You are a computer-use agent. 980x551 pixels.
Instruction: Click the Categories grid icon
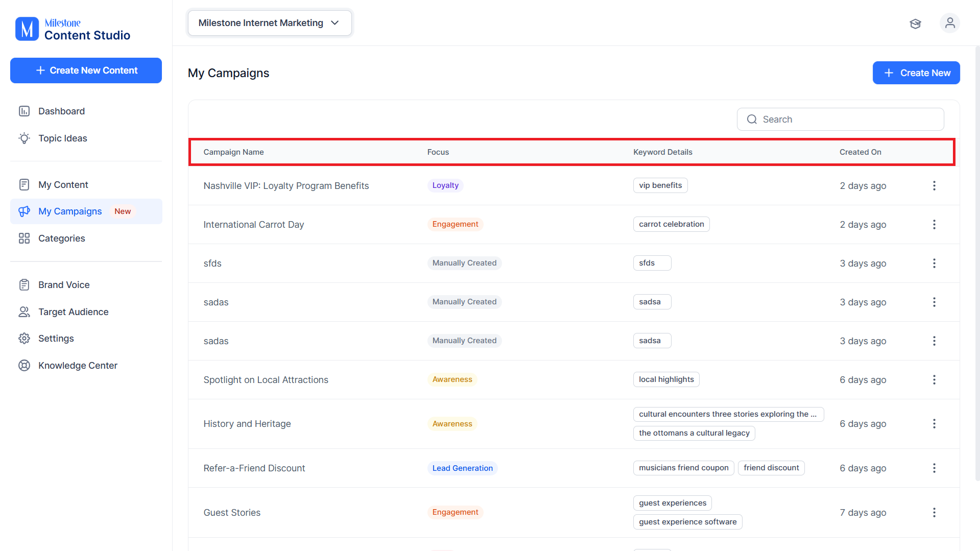click(24, 238)
